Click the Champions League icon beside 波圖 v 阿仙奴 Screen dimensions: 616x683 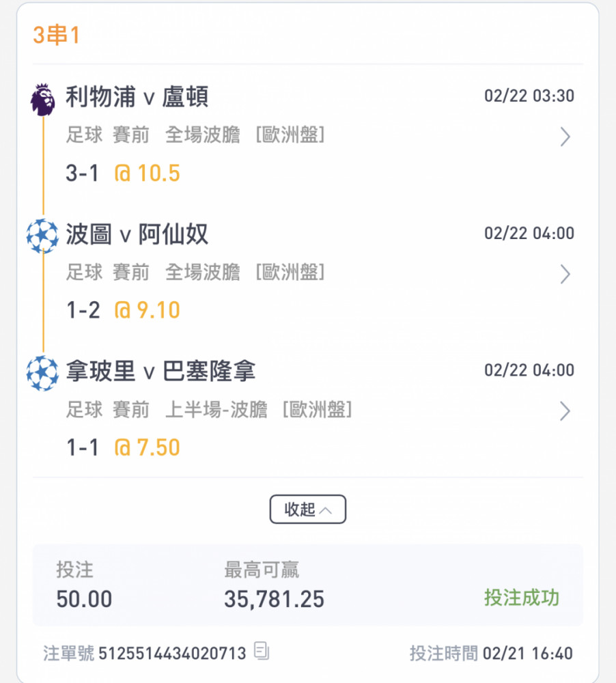tap(42, 236)
